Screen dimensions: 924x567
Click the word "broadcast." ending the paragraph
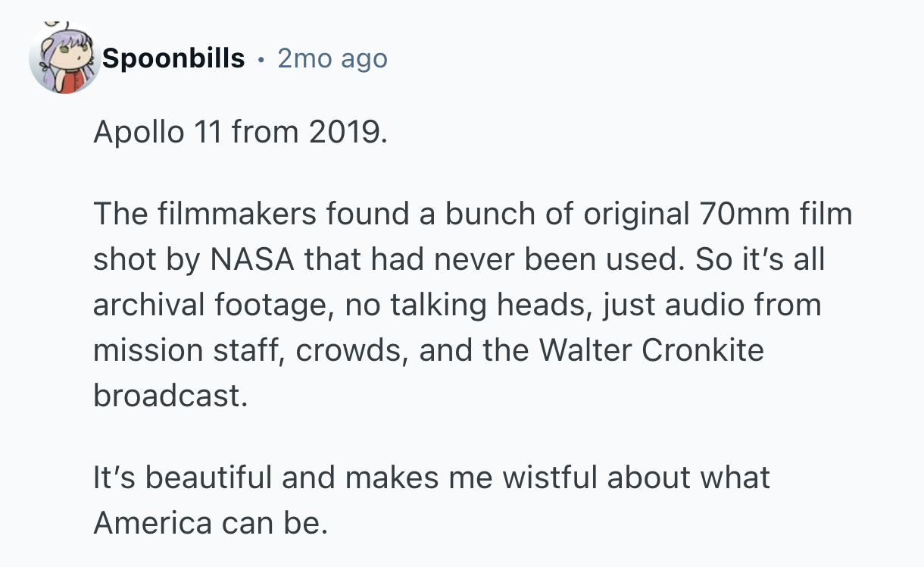tap(170, 396)
